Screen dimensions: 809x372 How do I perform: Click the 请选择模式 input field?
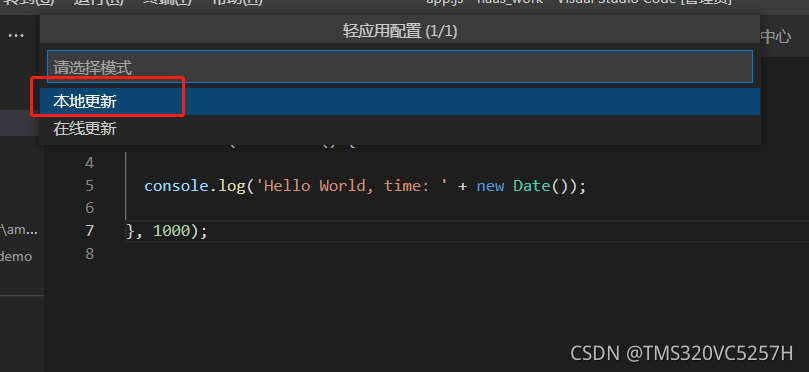tap(400, 67)
